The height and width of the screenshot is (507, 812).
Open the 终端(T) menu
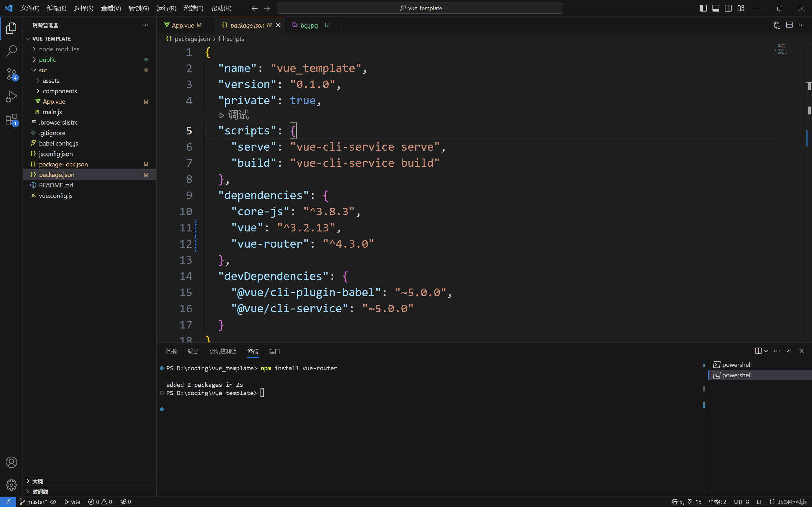pos(193,8)
